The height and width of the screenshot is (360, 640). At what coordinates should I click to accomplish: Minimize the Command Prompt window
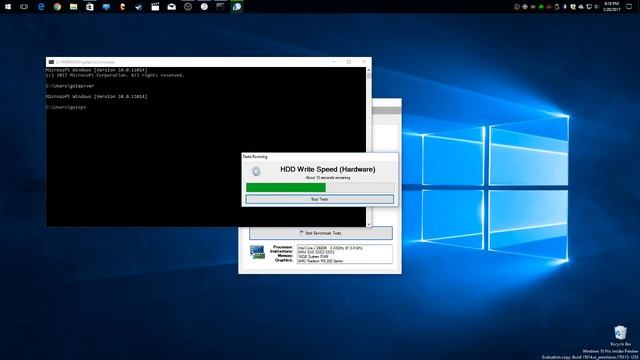click(x=334, y=62)
